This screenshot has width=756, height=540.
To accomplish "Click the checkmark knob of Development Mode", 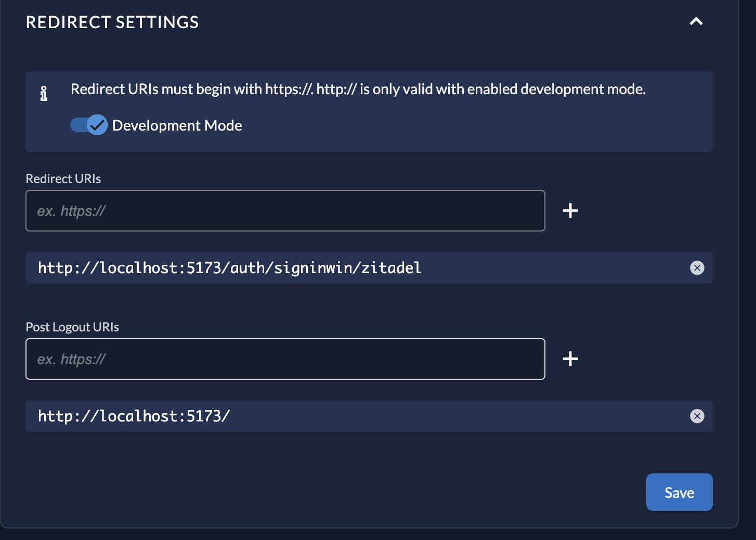I will [97, 125].
